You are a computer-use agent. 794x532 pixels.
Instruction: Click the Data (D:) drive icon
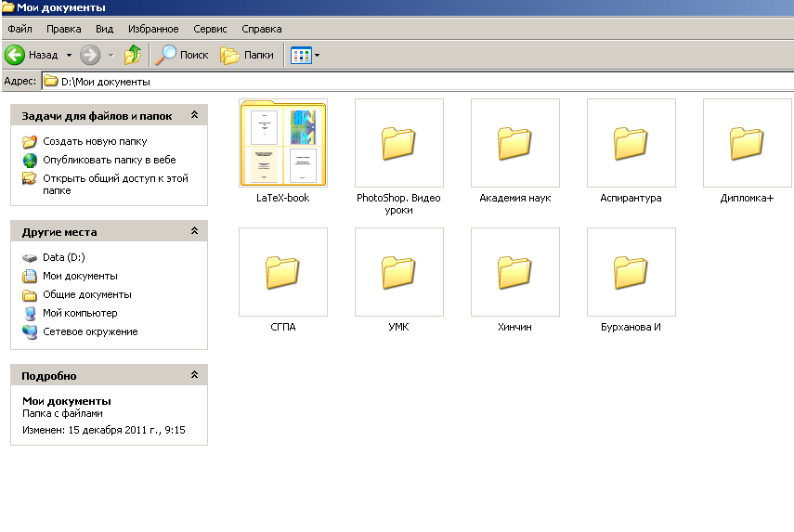30,258
